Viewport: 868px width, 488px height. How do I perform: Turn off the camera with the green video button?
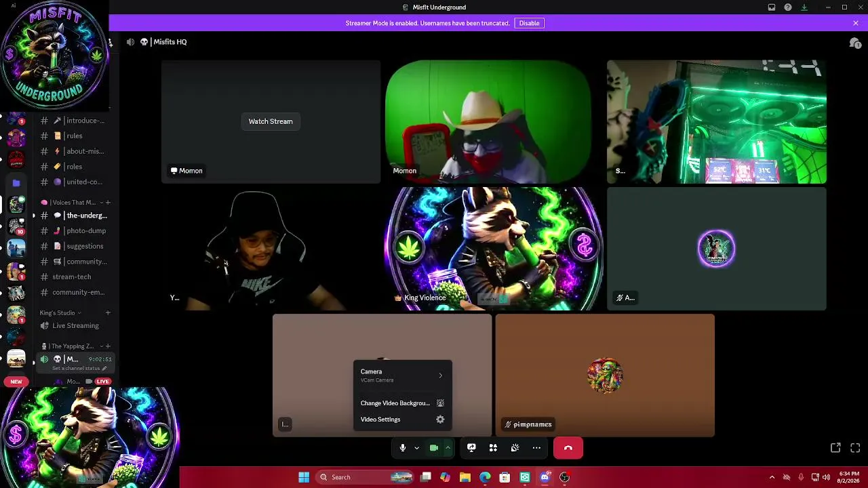coord(434,448)
